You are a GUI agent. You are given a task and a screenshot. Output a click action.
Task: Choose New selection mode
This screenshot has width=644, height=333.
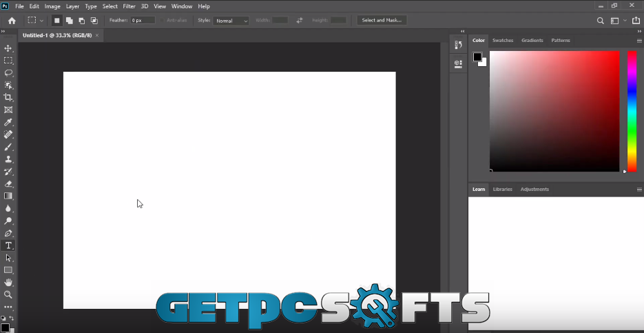click(56, 21)
